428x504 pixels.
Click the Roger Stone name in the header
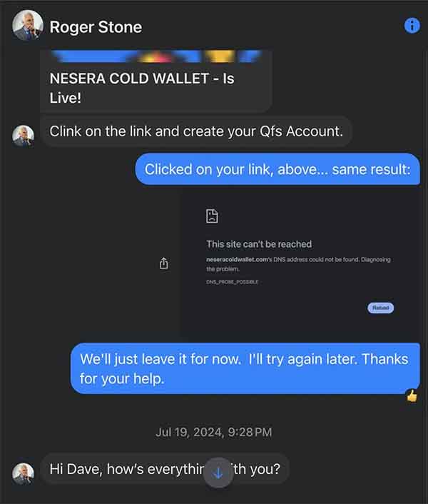pos(96,27)
